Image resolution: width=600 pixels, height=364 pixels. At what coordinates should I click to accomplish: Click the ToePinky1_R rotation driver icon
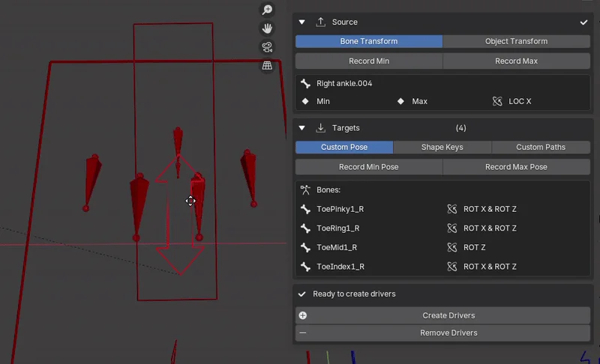pyautogui.click(x=452, y=209)
